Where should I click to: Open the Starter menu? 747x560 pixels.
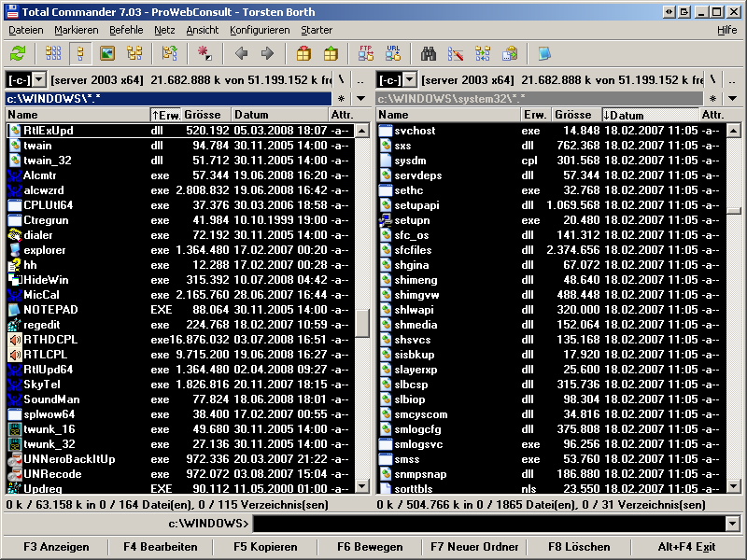[x=317, y=30]
